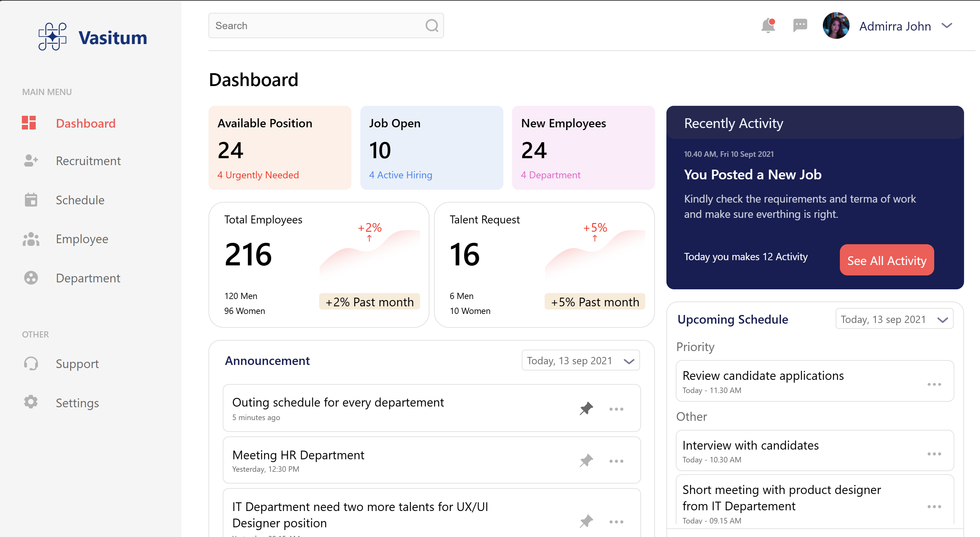980x537 pixels.
Task: Click the +5% Past month badge
Action: 595,301
